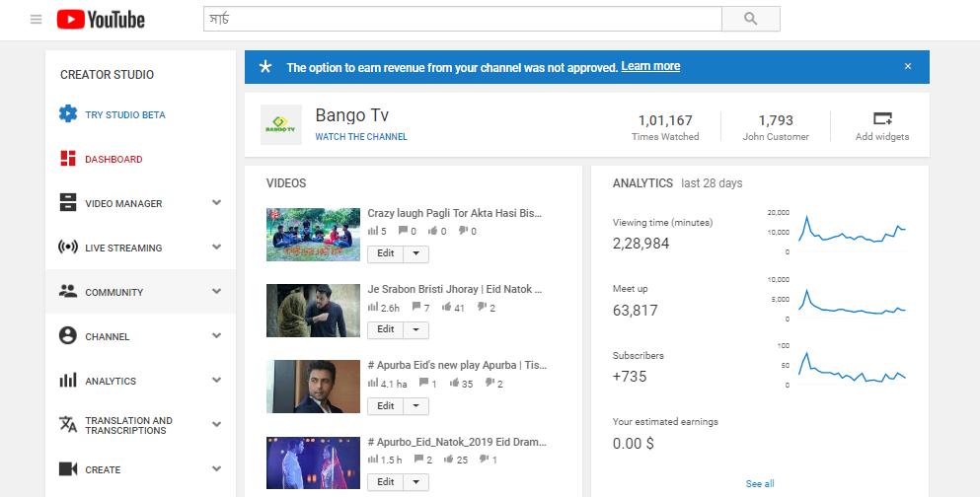Viewport: 980px width, 497px height.
Task: Edit the Apurba Eid's new play video
Action: [x=386, y=406]
